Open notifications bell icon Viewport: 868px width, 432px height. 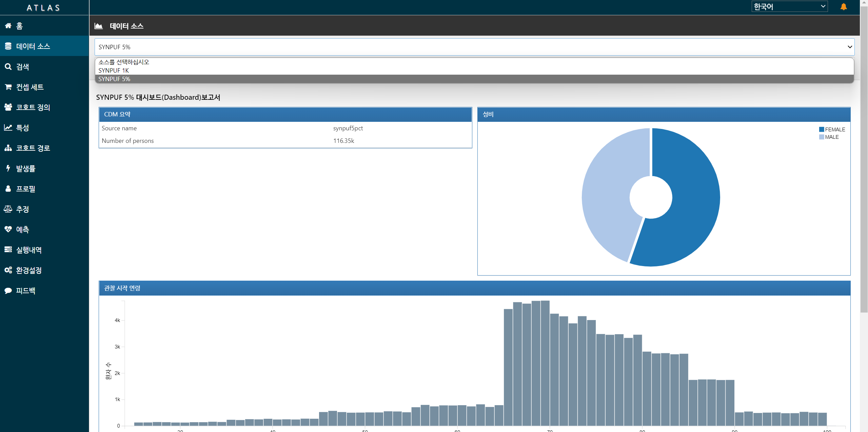coord(844,7)
